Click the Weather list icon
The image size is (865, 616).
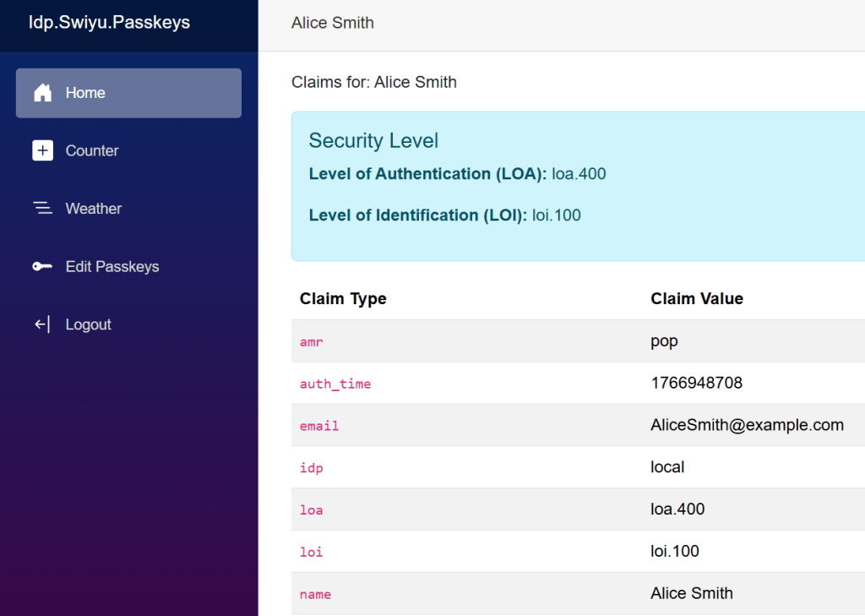pos(42,209)
